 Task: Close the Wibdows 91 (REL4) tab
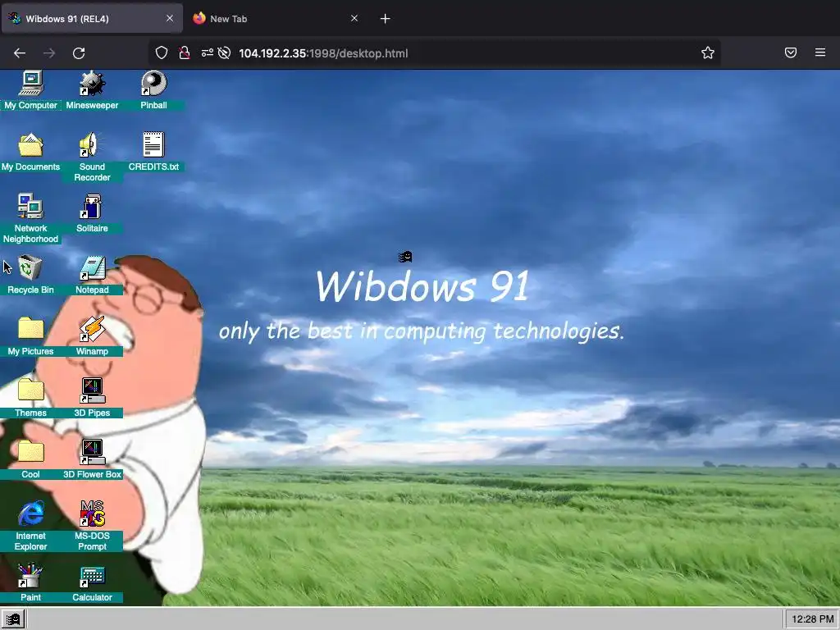pos(170,18)
